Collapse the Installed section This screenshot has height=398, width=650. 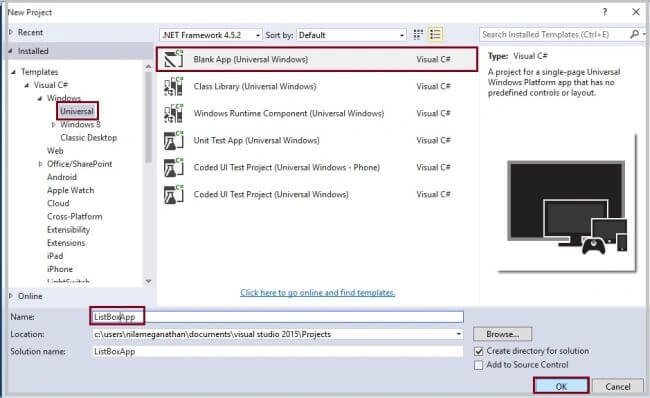[x=10, y=51]
